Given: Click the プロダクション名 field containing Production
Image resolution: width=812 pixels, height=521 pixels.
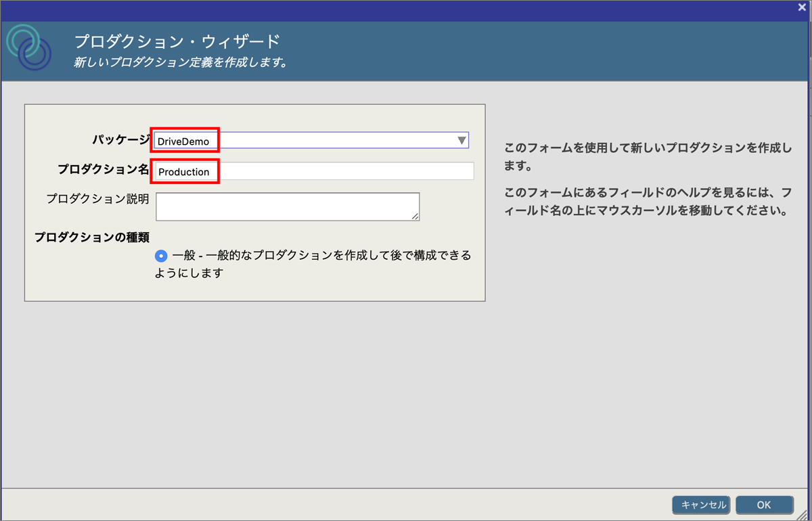Looking at the screenshot, I should click(x=315, y=171).
